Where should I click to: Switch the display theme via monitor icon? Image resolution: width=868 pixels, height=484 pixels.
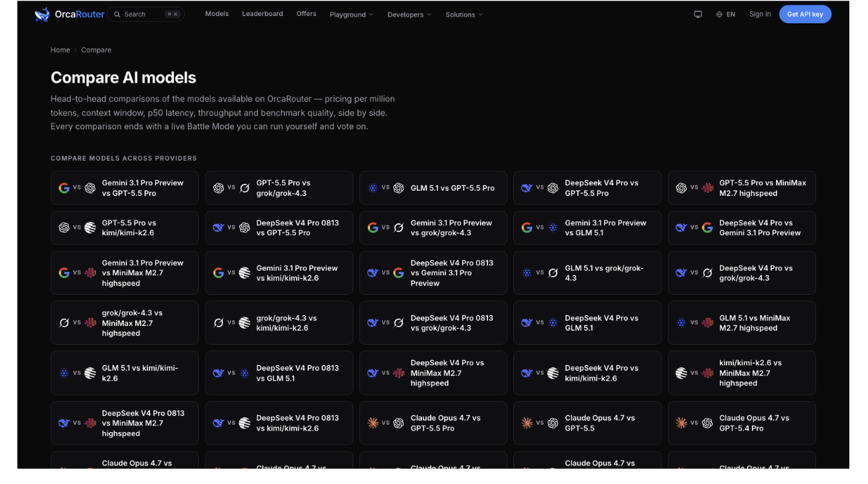pyautogui.click(x=698, y=14)
